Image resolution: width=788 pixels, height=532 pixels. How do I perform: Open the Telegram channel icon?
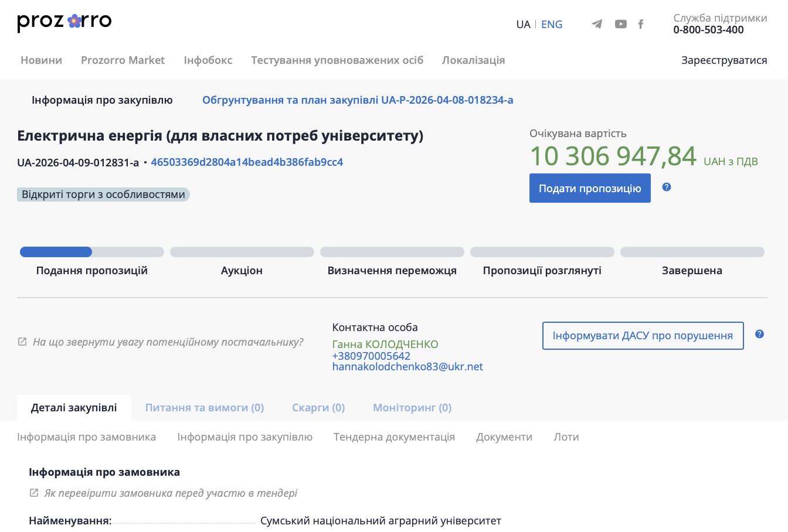click(x=597, y=24)
